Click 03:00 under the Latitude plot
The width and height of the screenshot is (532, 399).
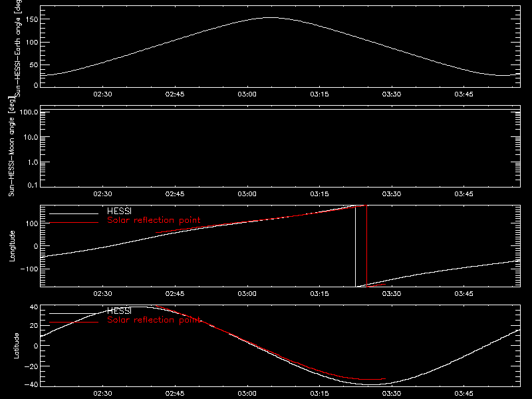pos(247,393)
